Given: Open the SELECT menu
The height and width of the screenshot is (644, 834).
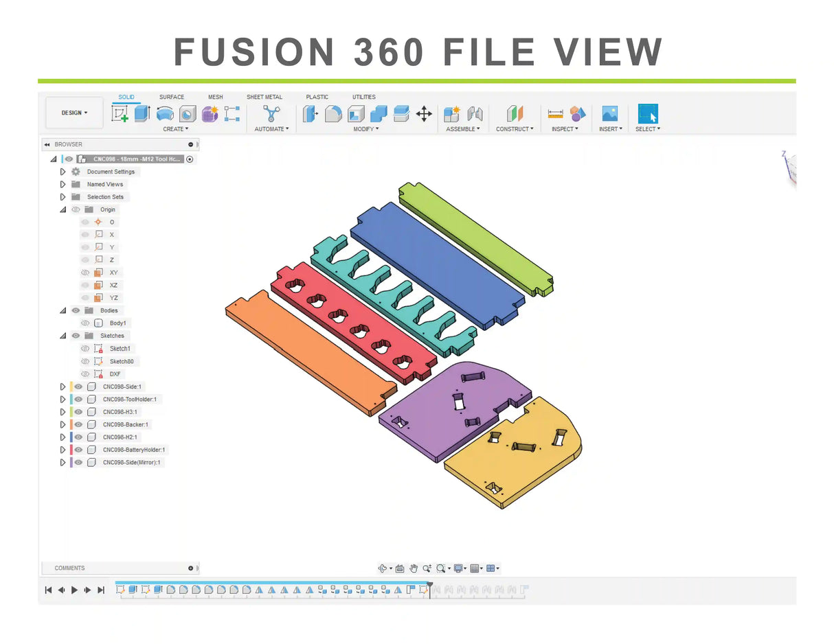Looking at the screenshot, I should click(x=647, y=129).
